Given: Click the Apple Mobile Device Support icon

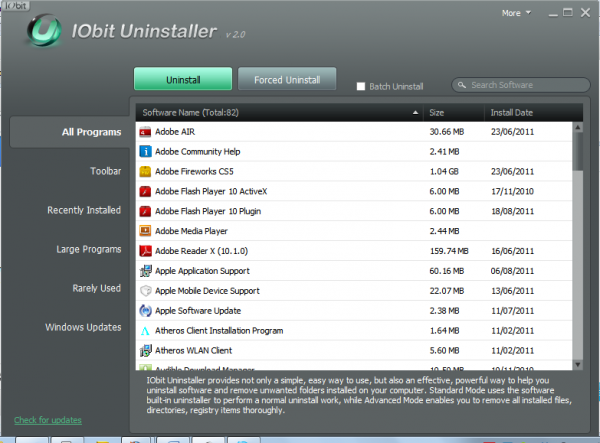Looking at the screenshot, I should (145, 291).
